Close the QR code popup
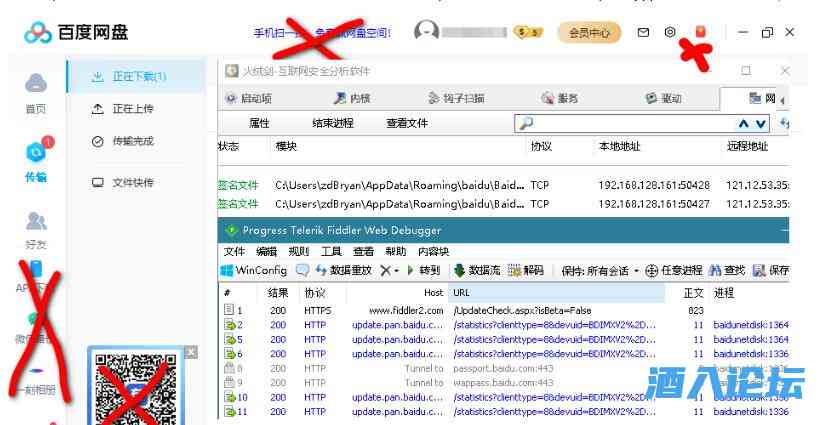Viewport: 819px width, 425px height. pos(191,352)
